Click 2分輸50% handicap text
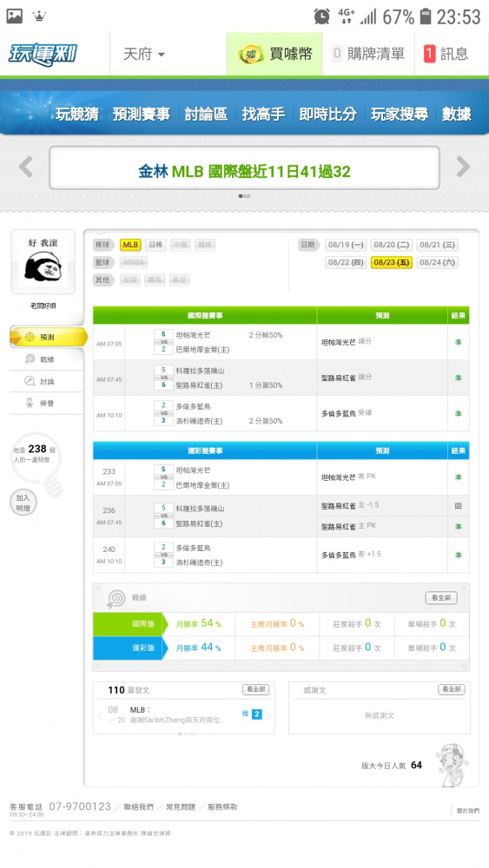This screenshot has height=868, width=489. (x=265, y=335)
